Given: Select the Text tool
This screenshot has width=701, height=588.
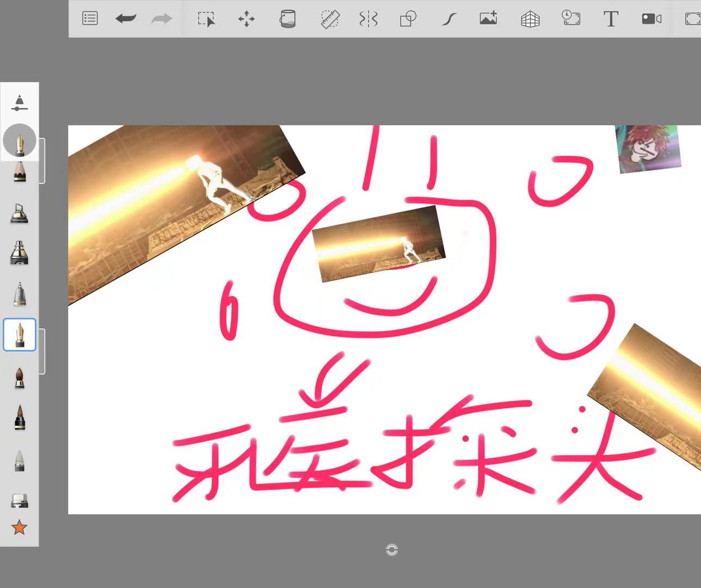Looking at the screenshot, I should click(x=611, y=19).
